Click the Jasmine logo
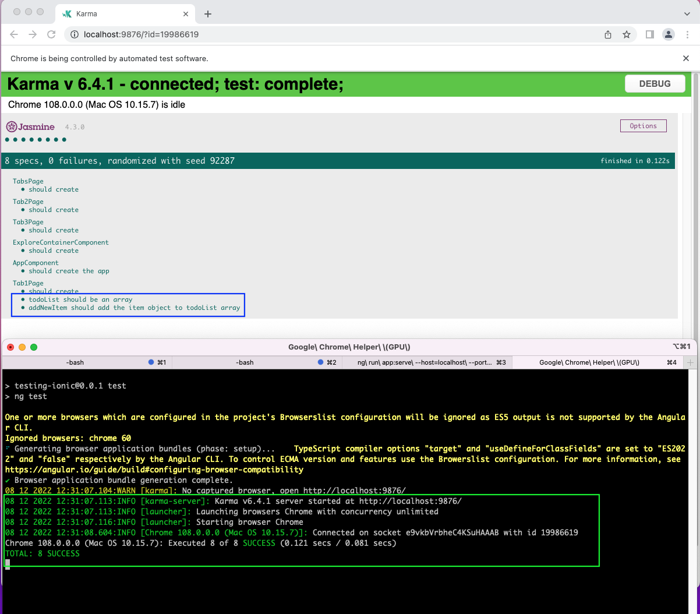 tap(30, 126)
